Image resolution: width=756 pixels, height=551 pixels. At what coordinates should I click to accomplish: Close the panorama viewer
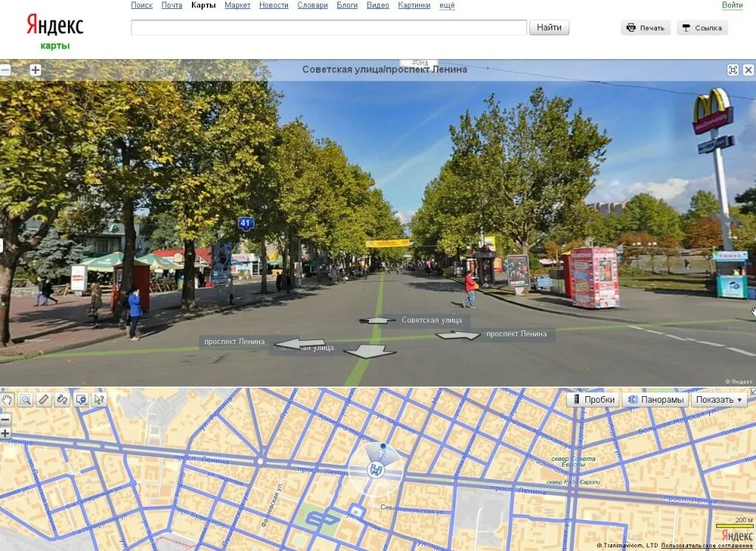click(749, 70)
